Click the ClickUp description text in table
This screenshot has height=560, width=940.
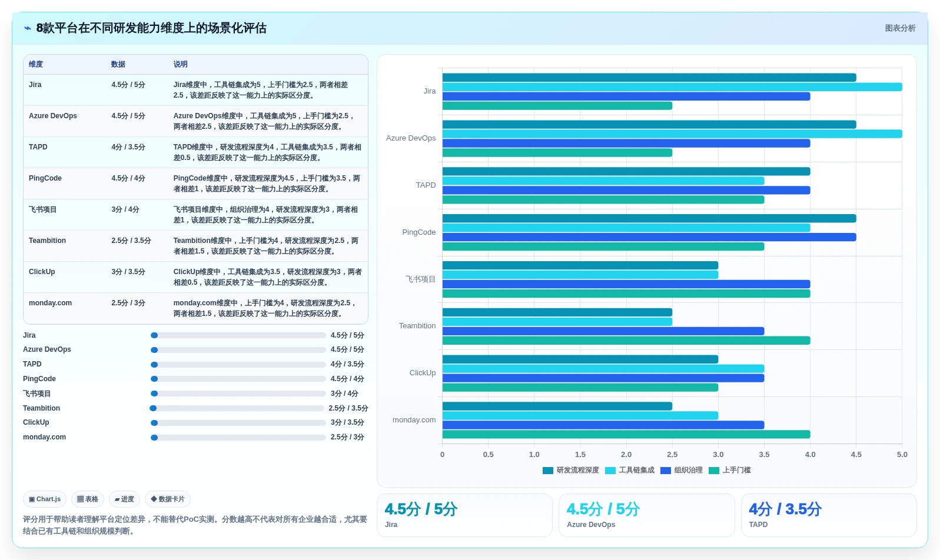[x=268, y=277]
